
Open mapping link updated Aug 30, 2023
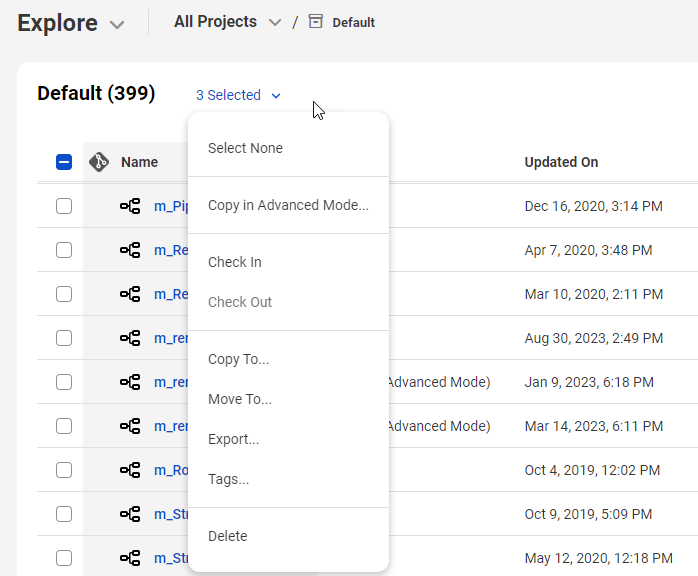click(171, 338)
